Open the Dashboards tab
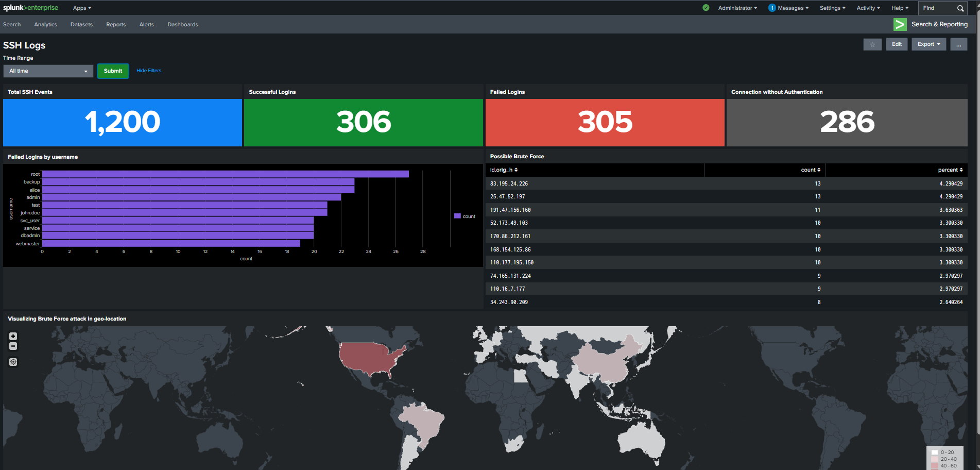Image resolution: width=980 pixels, height=470 pixels. pyautogui.click(x=182, y=25)
